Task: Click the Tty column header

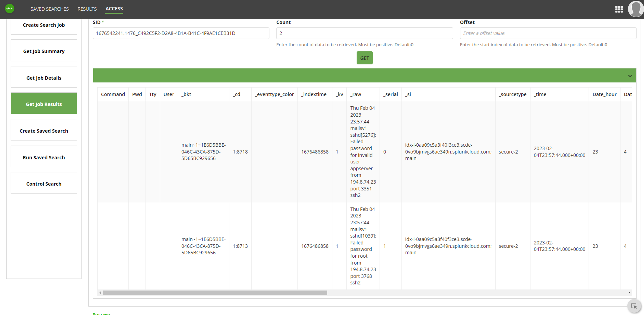Action: pos(152,94)
